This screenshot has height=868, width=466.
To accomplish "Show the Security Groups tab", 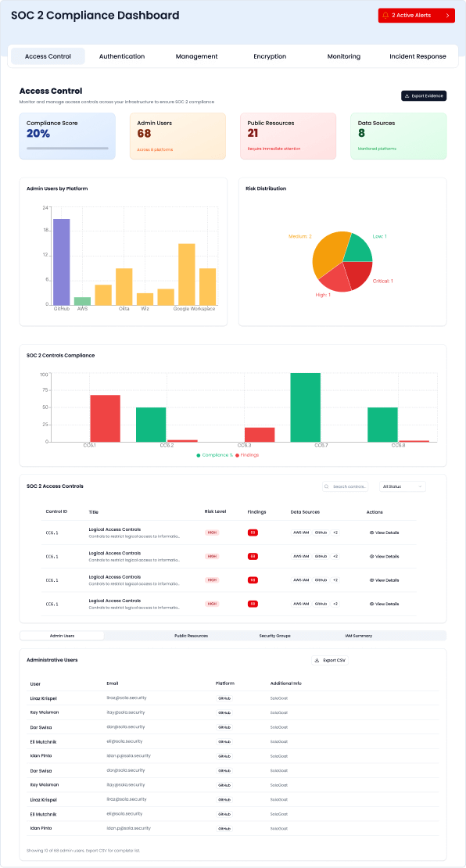I will point(274,636).
